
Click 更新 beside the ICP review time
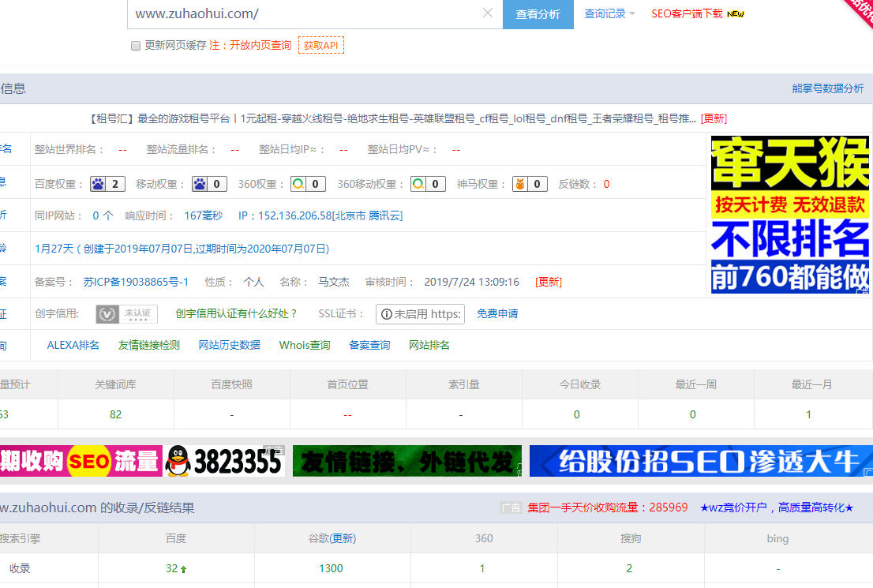[x=549, y=282]
